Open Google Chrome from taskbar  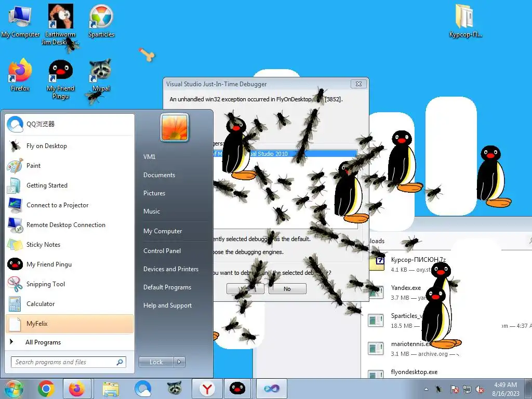[x=46, y=389]
